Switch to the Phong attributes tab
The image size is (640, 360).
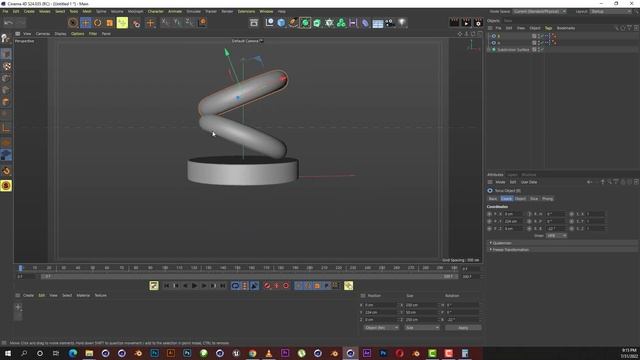[x=547, y=198]
